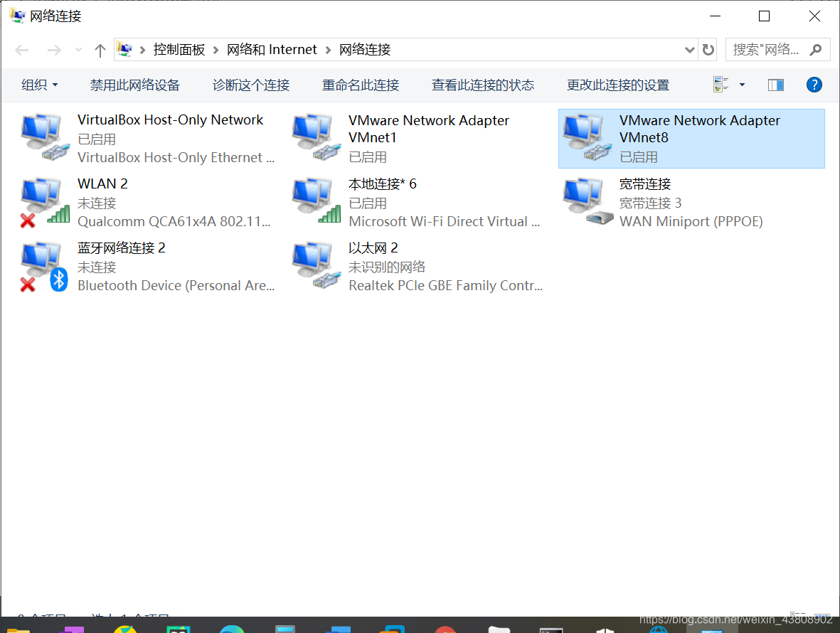The image size is (840, 633).
Task: Maximize the 网络连接 window
Action: click(765, 16)
